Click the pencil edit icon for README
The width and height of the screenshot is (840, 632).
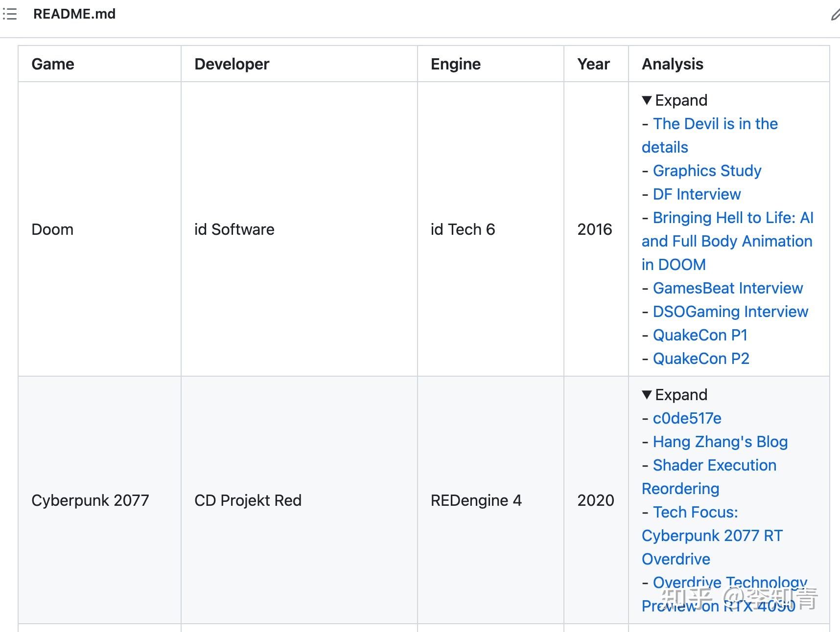point(835,15)
